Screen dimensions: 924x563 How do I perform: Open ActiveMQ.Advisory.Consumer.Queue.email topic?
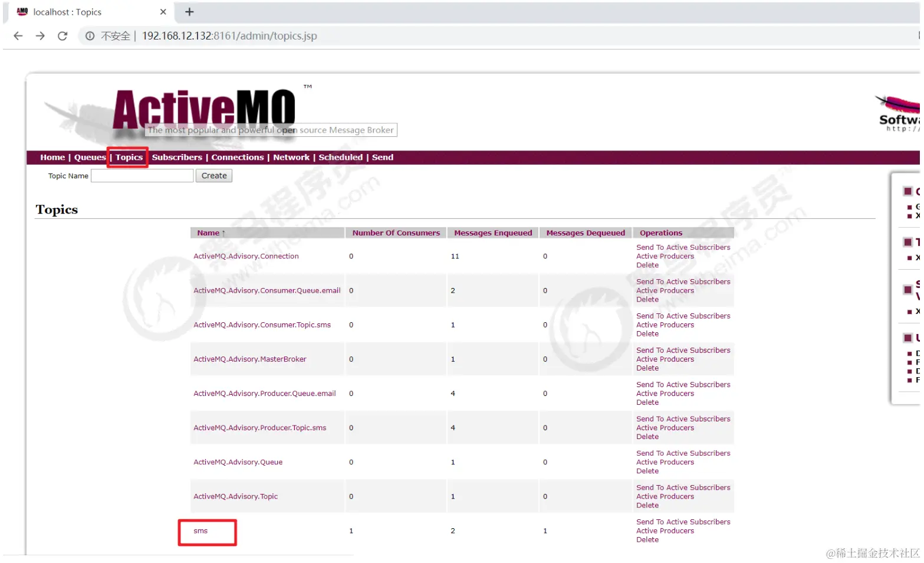click(x=267, y=290)
